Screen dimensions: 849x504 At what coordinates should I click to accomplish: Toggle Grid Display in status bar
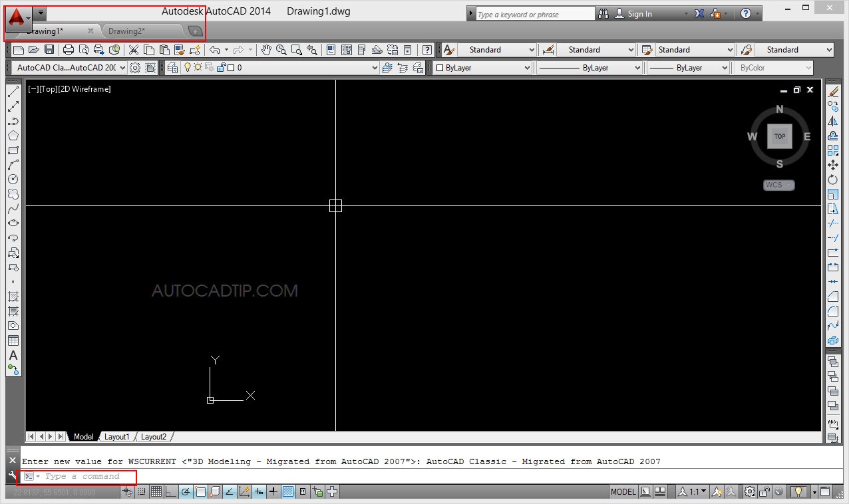click(156, 492)
